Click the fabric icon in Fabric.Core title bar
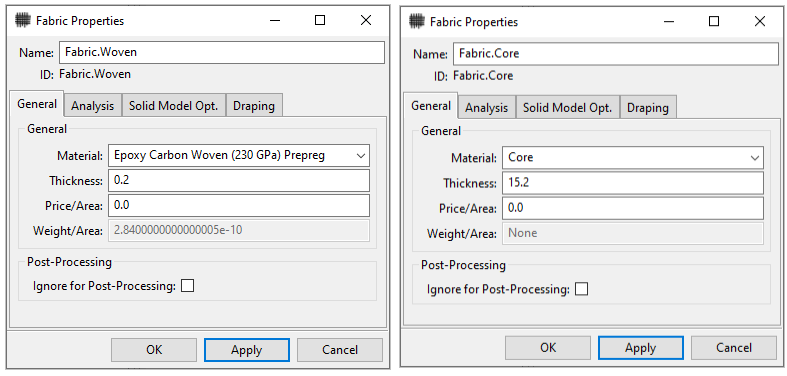The width and height of the screenshot is (787, 376). (416, 22)
